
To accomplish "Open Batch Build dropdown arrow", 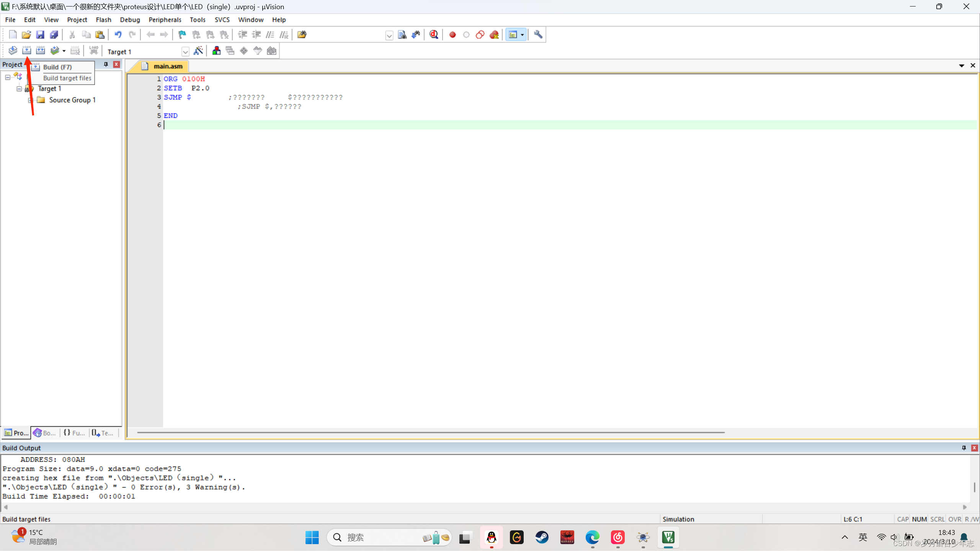I will (64, 51).
